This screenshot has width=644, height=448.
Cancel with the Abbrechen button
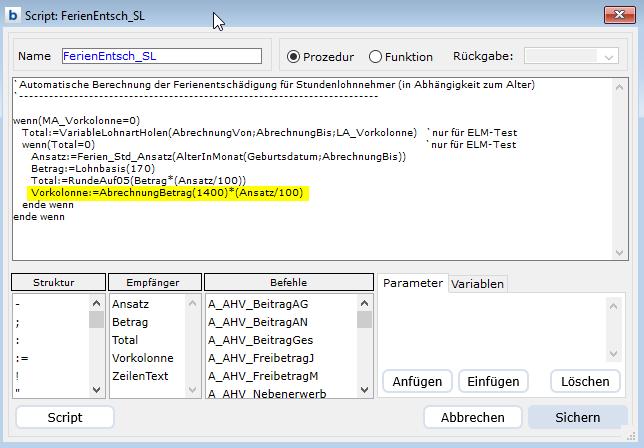click(x=472, y=417)
